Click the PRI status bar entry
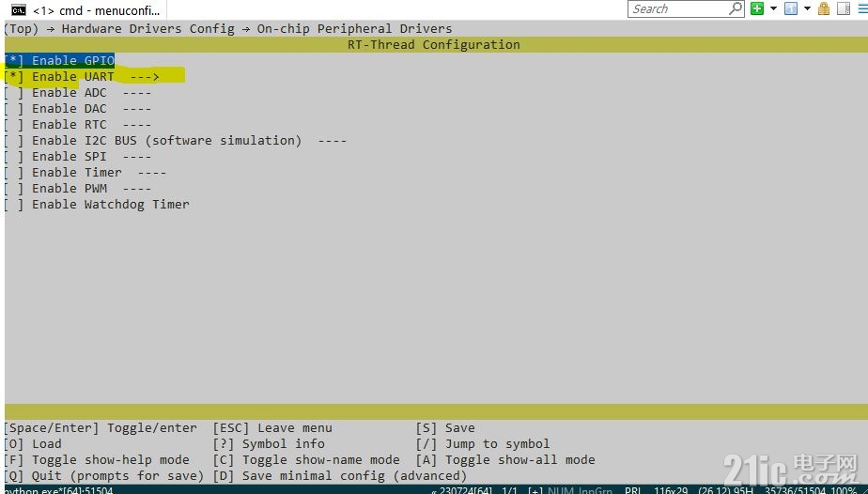The width and height of the screenshot is (868, 494). (x=633, y=490)
